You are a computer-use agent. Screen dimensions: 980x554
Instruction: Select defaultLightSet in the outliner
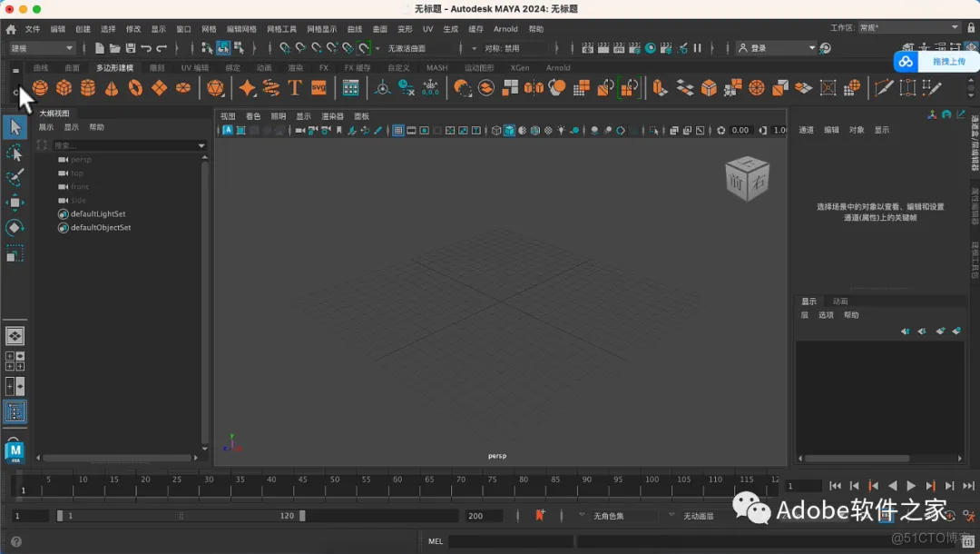pyautogui.click(x=98, y=213)
